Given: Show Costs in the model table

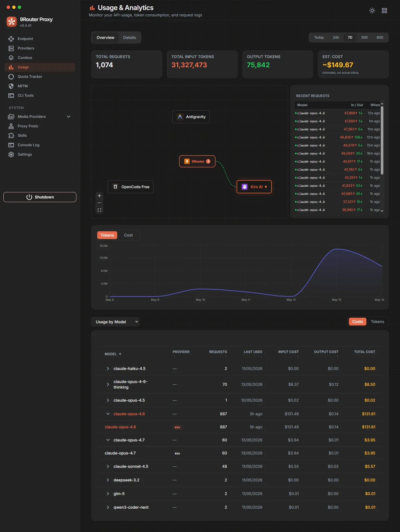Looking at the screenshot, I should tap(358, 322).
